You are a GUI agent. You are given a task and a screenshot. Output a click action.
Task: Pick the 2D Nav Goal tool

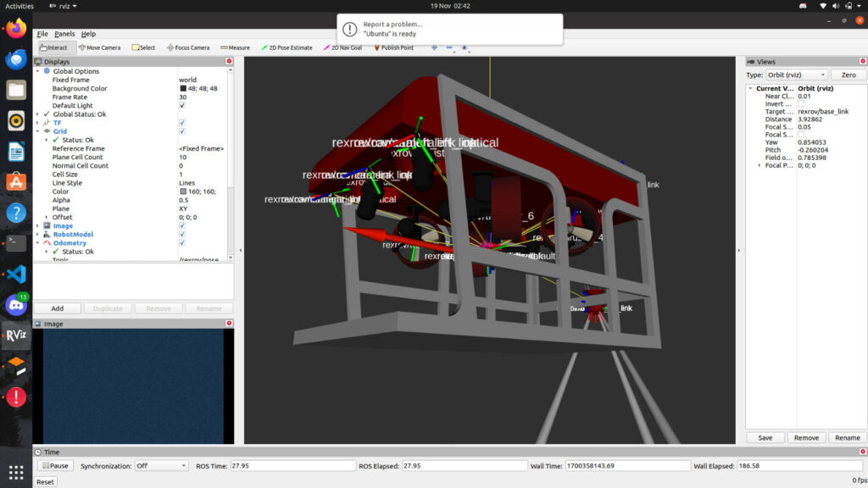pos(342,47)
